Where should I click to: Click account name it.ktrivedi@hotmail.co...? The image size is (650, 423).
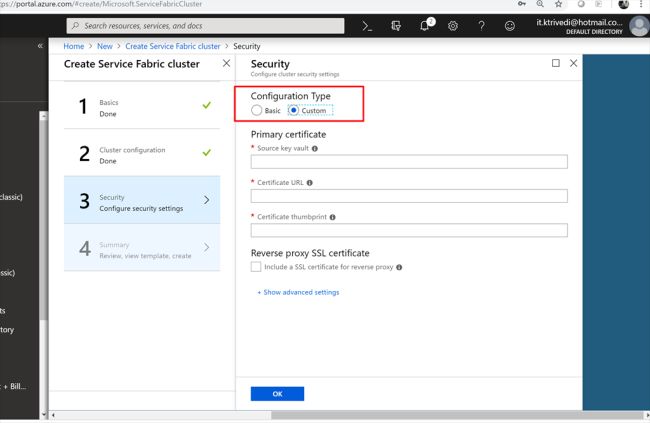[x=579, y=22]
